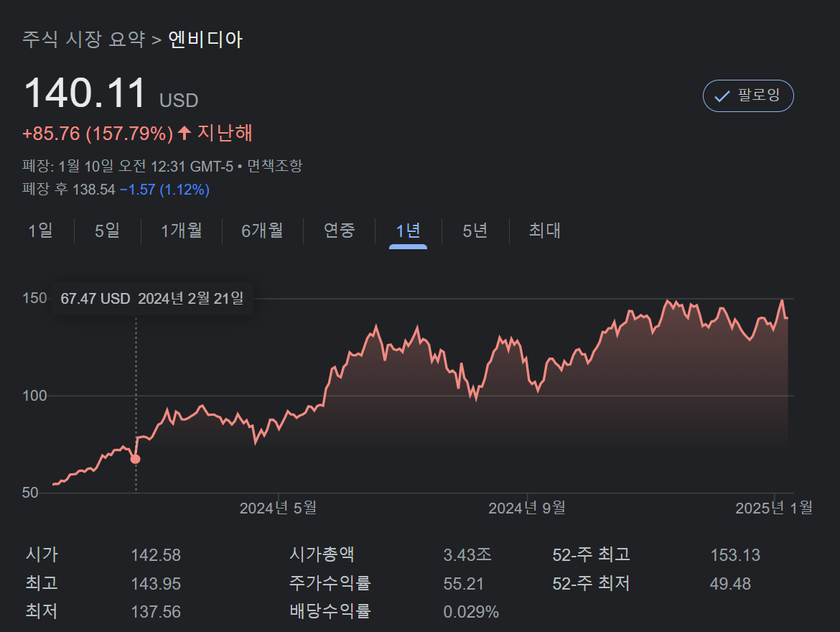This screenshot has width=840, height=632.
Task: Click the 52-주 최고 label
Action: click(591, 555)
